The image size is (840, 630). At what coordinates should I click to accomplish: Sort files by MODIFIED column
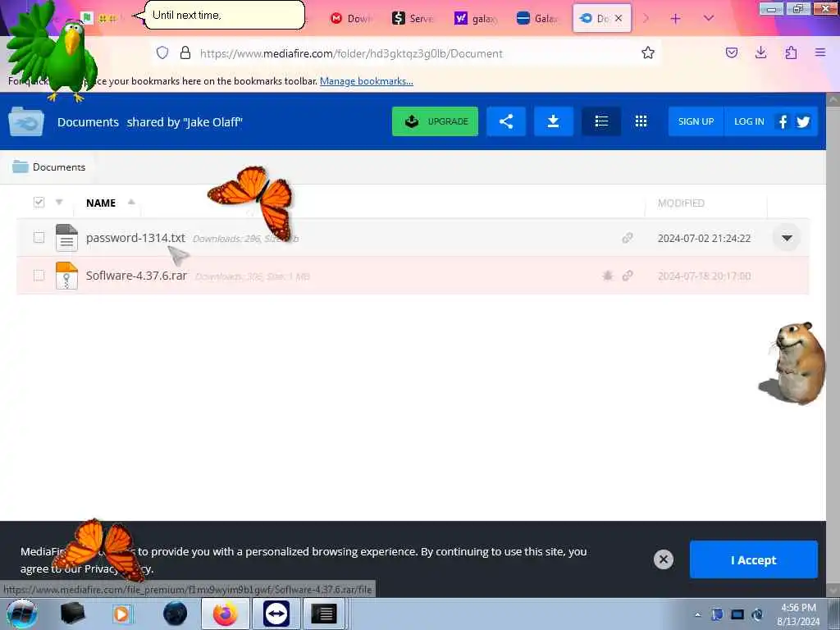point(681,203)
